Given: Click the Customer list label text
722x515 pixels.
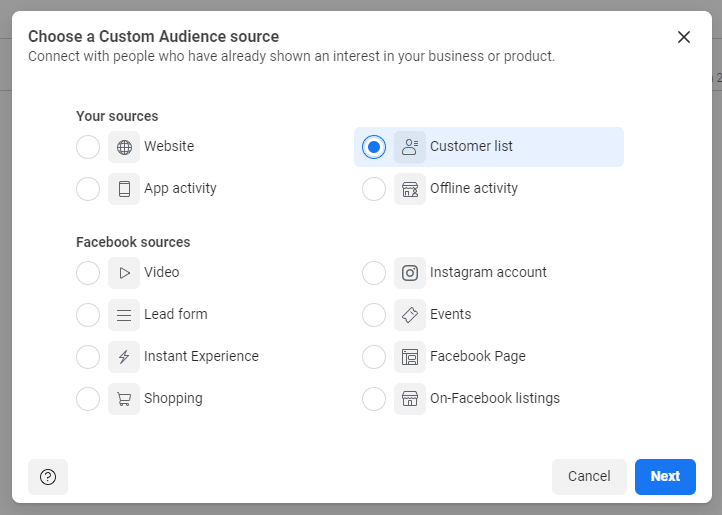Looking at the screenshot, I should (471, 146).
